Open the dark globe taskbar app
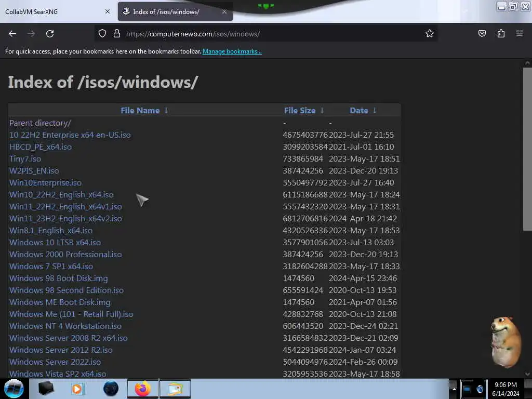The width and height of the screenshot is (532, 399). tap(111, 389)
